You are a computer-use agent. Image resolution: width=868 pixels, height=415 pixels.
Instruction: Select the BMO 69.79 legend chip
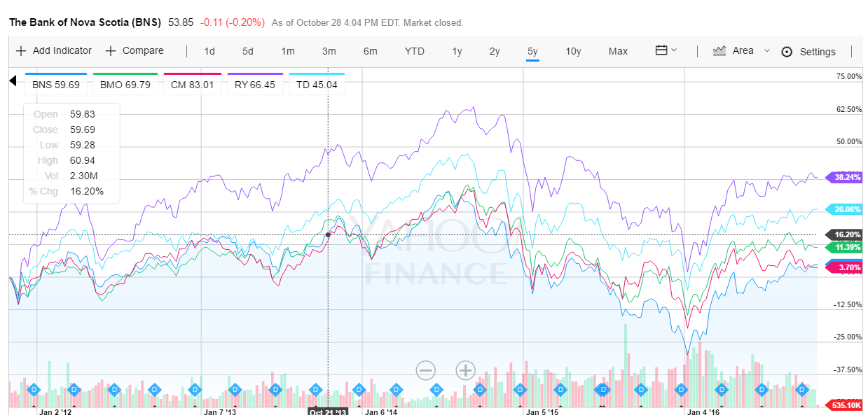pos(125,85)
